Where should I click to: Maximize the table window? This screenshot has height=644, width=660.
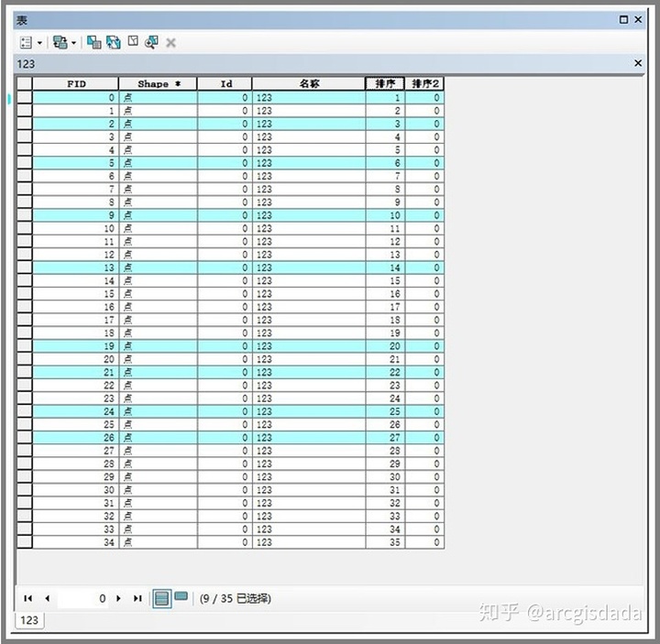(x=624, y=20)
